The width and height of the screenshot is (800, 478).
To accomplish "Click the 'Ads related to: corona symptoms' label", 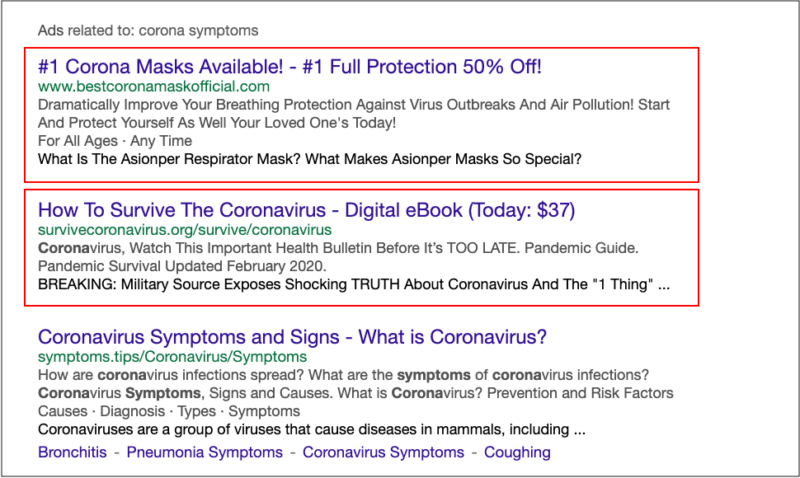I will coord(147,30).
